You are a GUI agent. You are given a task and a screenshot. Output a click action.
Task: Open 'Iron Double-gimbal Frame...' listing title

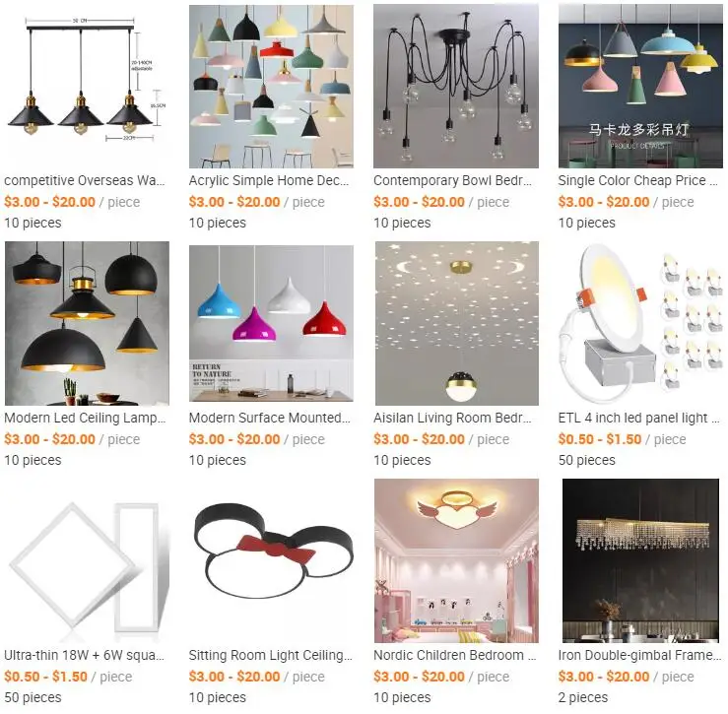pos(639,655)
